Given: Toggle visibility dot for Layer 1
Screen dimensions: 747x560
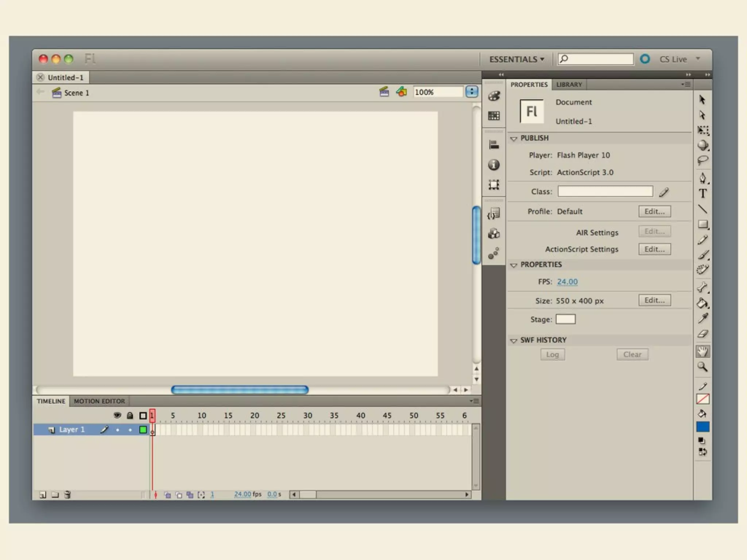Looking at the screenshot, I should click(x=117, y=430).
